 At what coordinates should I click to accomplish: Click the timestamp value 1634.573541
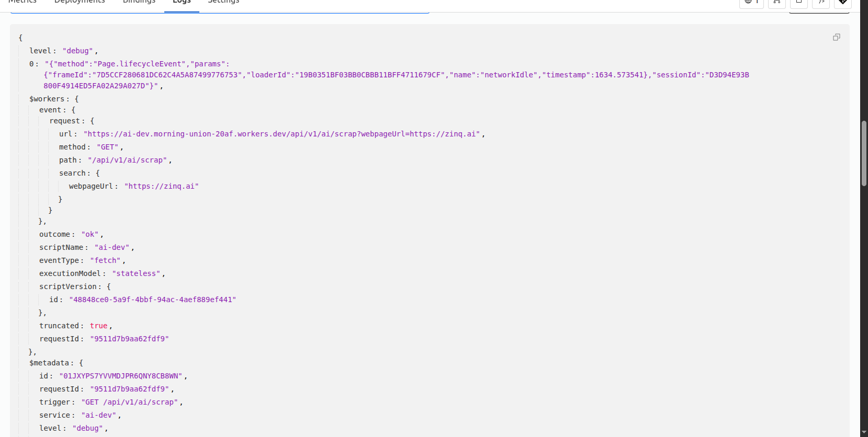point(619,75)
